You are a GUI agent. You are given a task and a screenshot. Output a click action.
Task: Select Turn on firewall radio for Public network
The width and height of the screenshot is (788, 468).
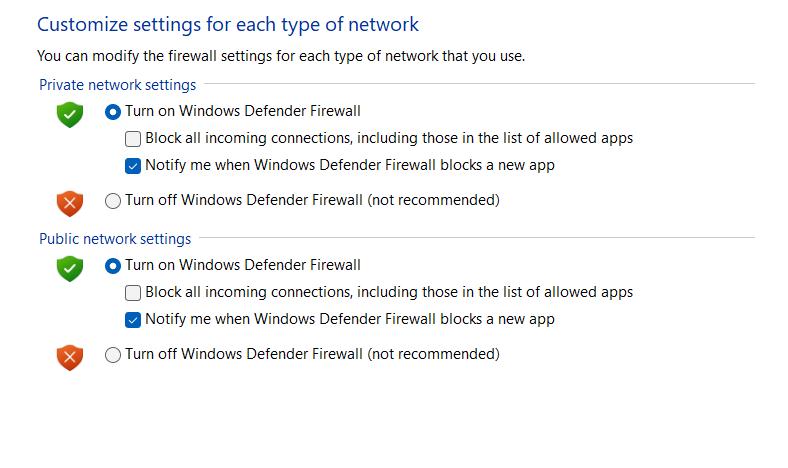(x=113, y=266)
